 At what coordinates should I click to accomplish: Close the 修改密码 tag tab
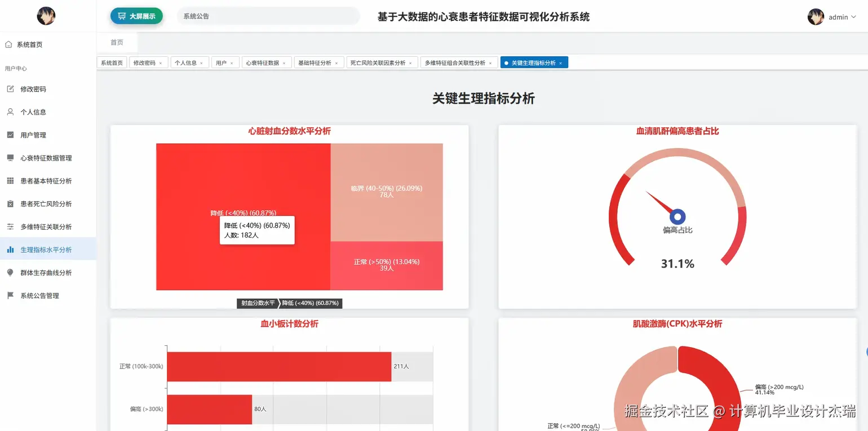[x=161, y=63]
